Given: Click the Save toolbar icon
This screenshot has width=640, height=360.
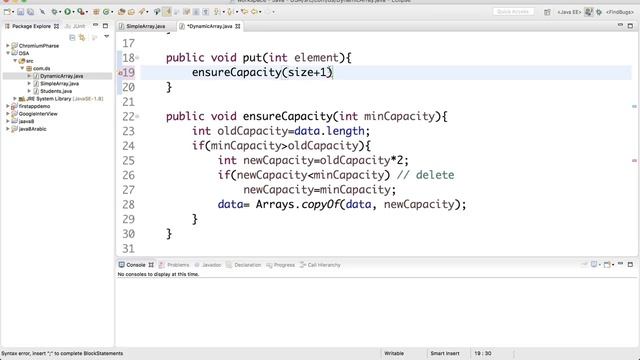Looking at the screenshot, I should pyautogui.click(x=20, y=12).
